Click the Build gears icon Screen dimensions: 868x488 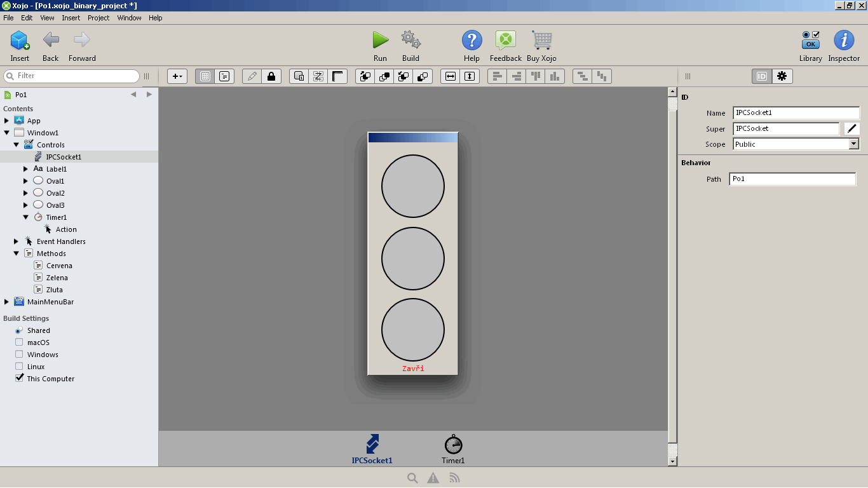click(410, 41)
